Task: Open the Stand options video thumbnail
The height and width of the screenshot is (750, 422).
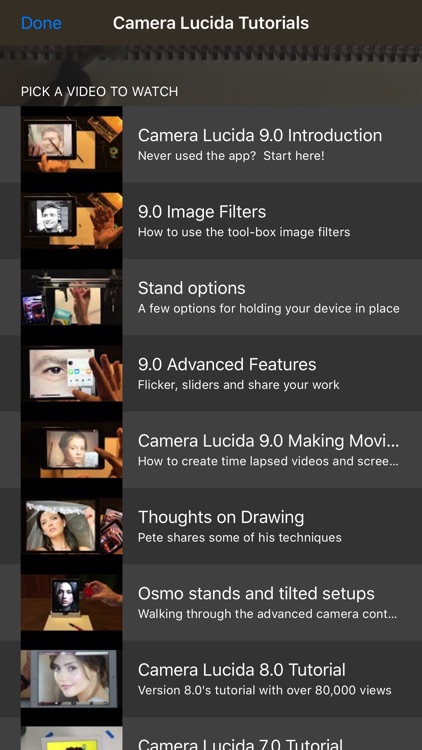Action: (72, 297)
